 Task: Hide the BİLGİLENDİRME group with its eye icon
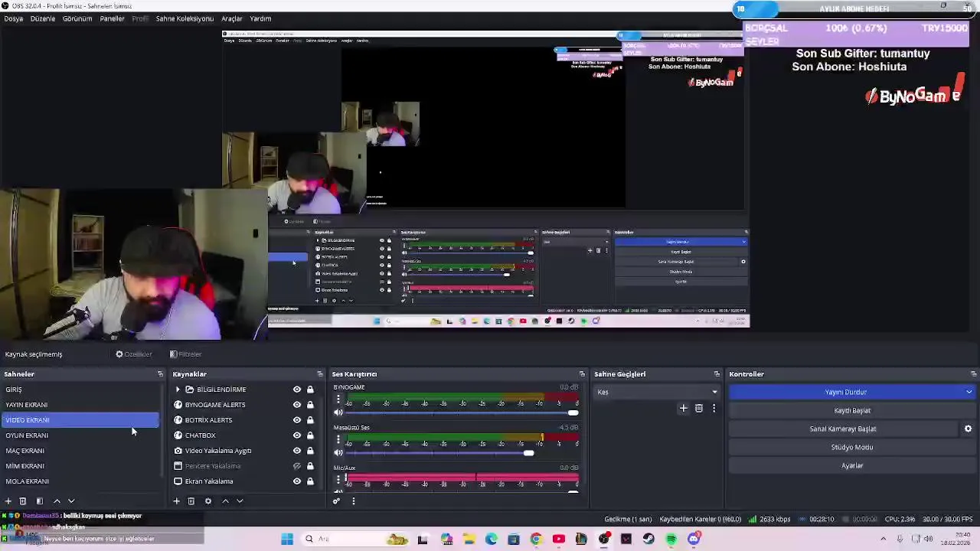click(x=297, y=390)
